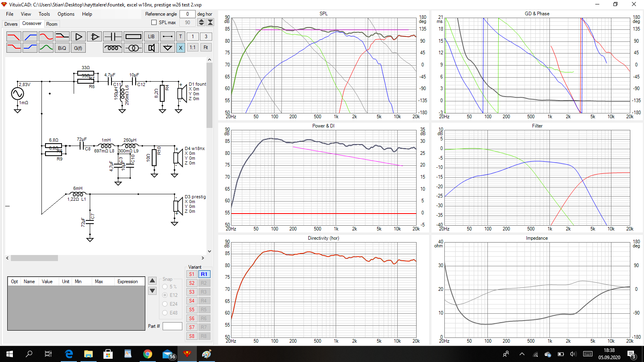Click the schematic scroll right arrow
This screenshot has height=362, width=644.
[x=202, y=258]
